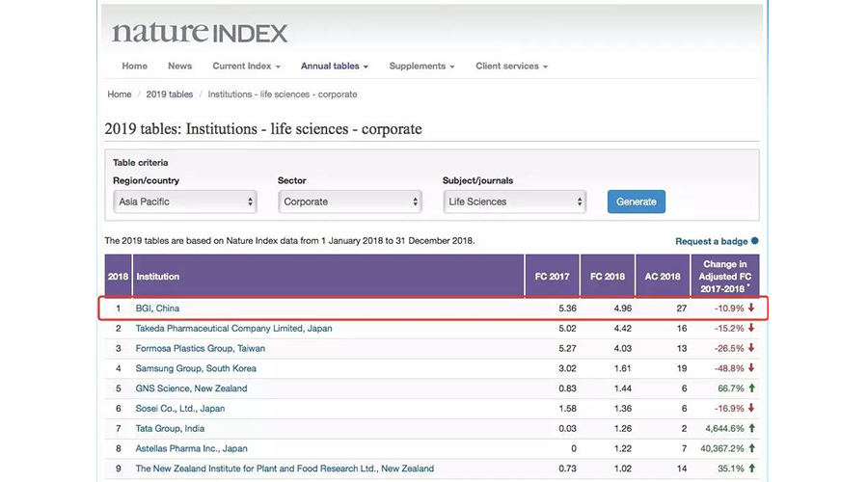Expand the Current Index menu
This screenshot has width=868, height=482.
246,66
